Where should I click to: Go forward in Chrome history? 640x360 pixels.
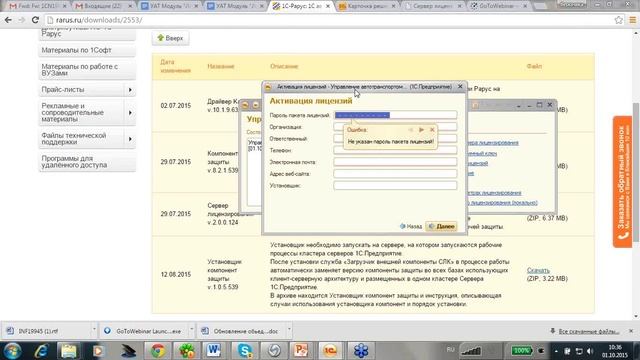pos(21,20)
